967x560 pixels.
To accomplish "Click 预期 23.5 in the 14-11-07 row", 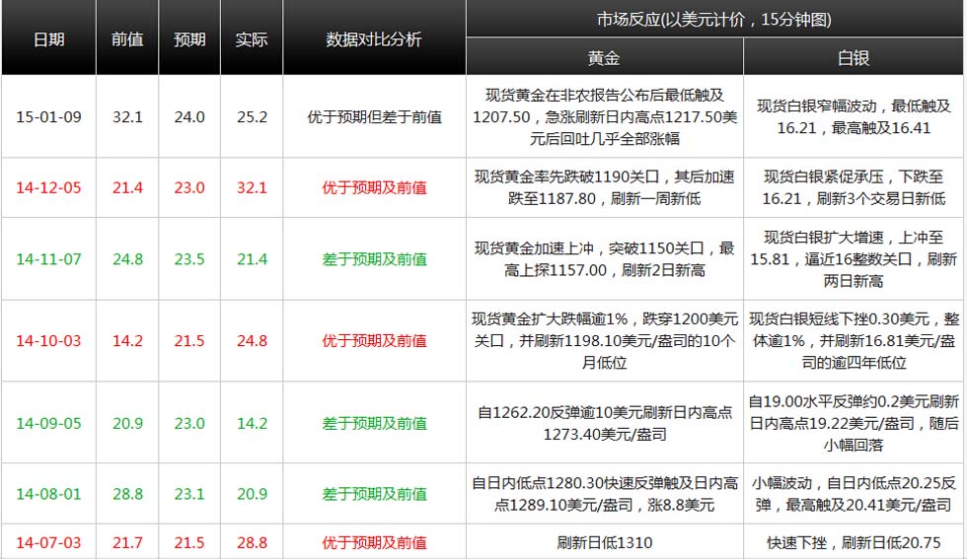I will point(189,259).
